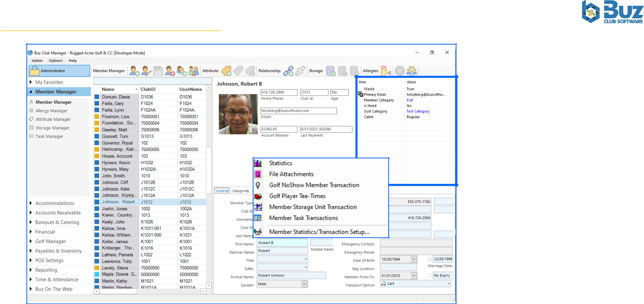Click the add relationship link icon
Image resolution: width=644 pixels, height=304 pixels.
(x=289, y=71)
